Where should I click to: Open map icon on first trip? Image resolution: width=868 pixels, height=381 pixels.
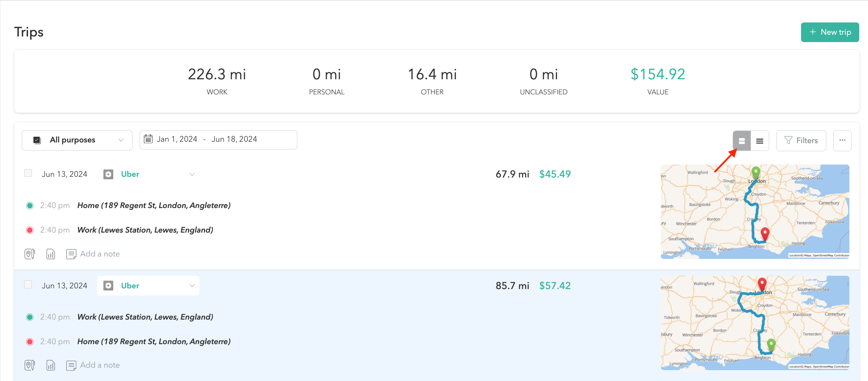(30, 254)
